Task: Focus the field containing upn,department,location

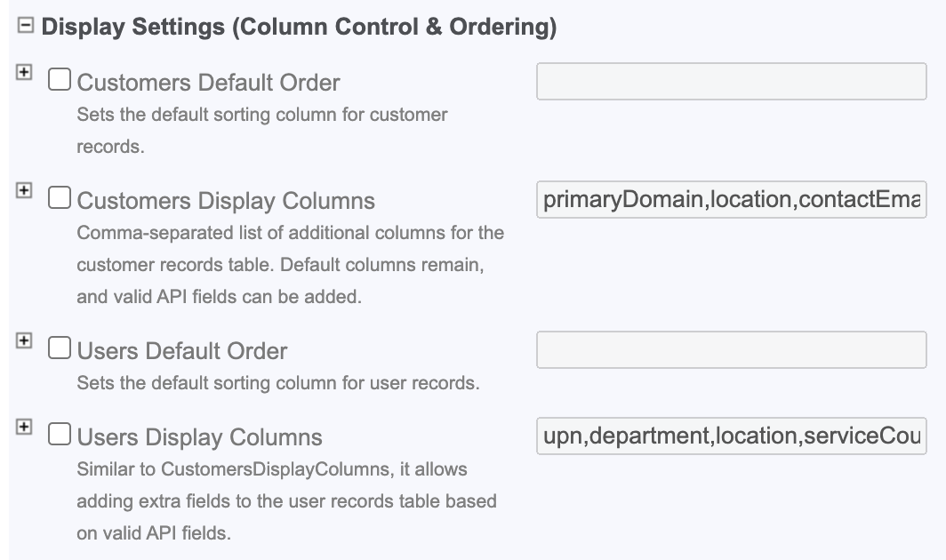Action: (731, 436)
